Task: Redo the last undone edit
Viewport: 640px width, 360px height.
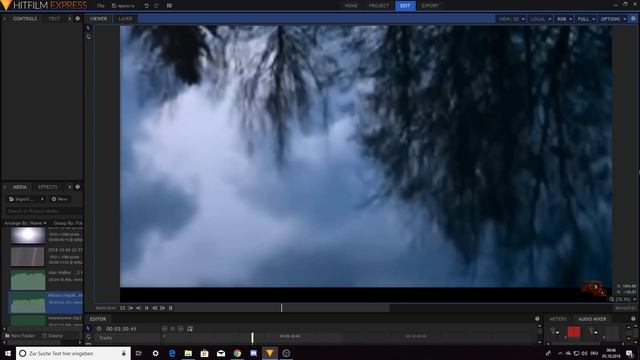Action: [156, 6]
